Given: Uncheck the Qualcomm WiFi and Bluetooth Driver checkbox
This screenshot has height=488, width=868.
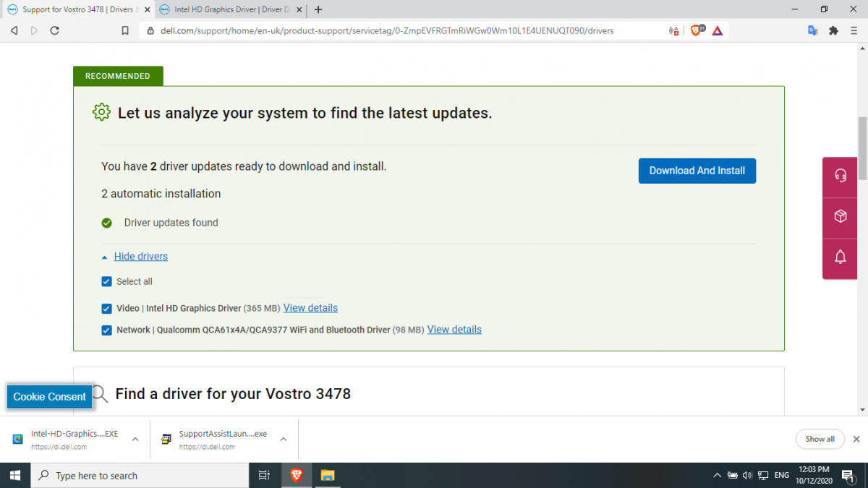Looking at the screenshot, I should tap(107, 330).
